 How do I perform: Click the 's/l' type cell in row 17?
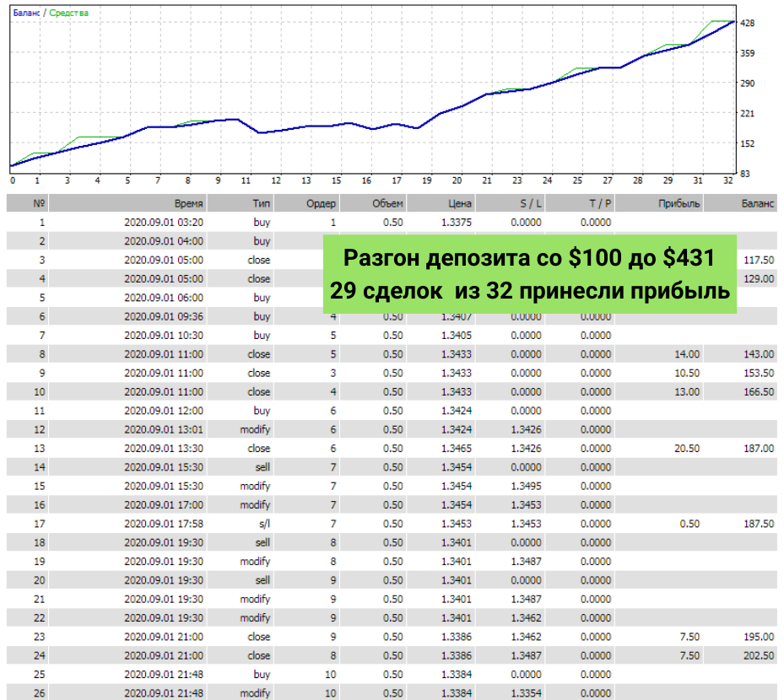264,524
